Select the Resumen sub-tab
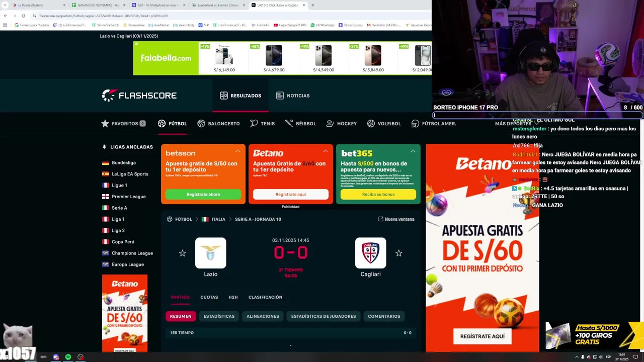 click(x=181, y=316)
